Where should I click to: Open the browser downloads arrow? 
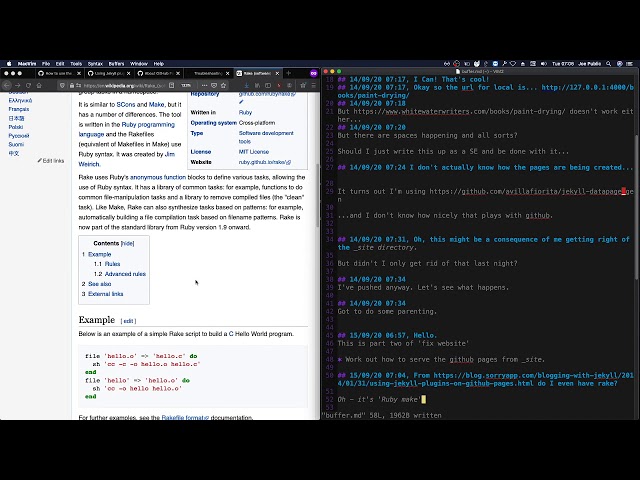click(247, 85)
